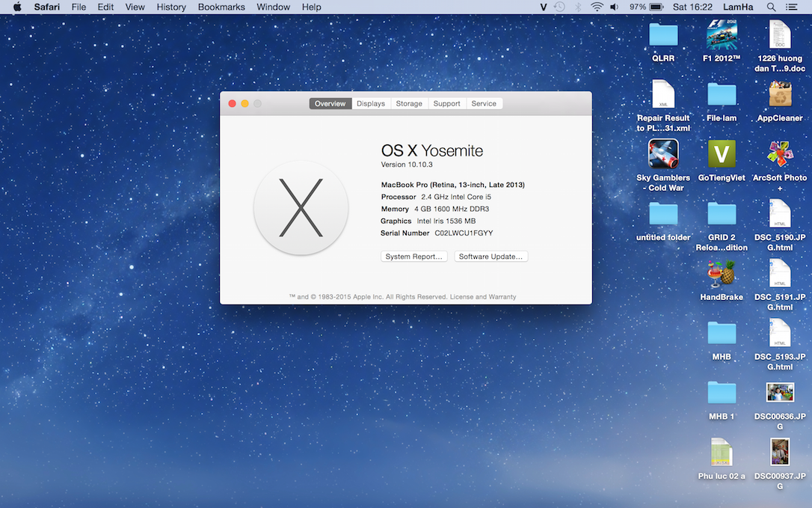Select the Phu luc 02 a file

pyautogui.click(x=722, y=452)
